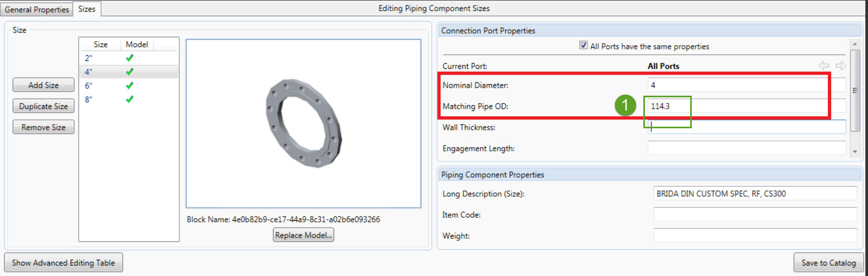Select the 8" size row
This screenshot has width=868, height=276.
(129, 99)
